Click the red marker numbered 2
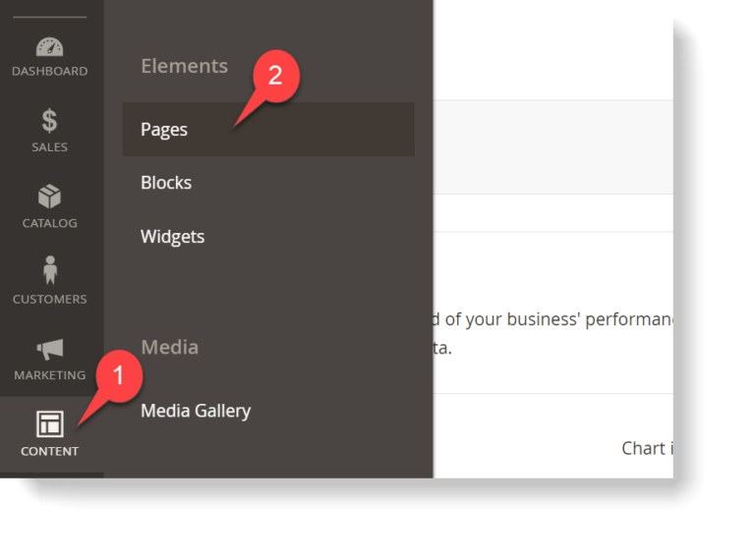Viewport: 755px width, 560px height. [x=276, y=76]
